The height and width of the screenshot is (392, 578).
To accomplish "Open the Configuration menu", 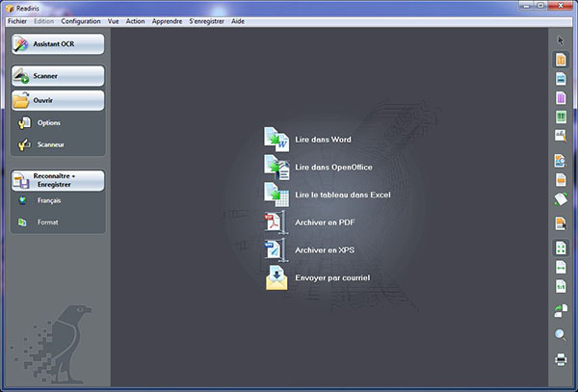I will [x=81, y=20].
